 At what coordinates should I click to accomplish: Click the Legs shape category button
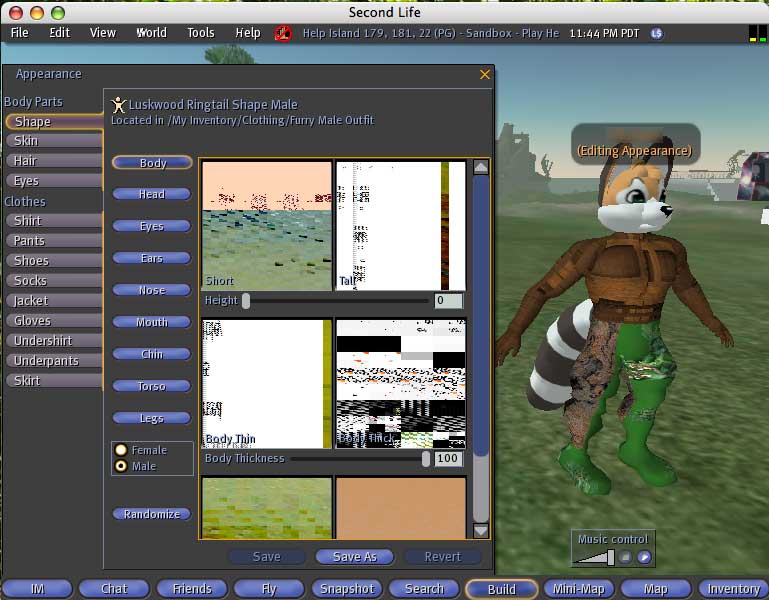tap(152, 418)
